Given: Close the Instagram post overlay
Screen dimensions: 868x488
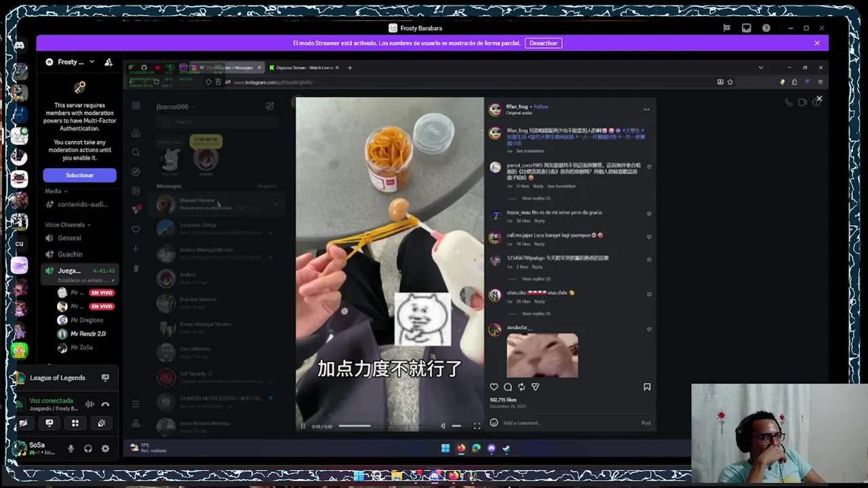Looking at the screenshot, I should (819, 100).
